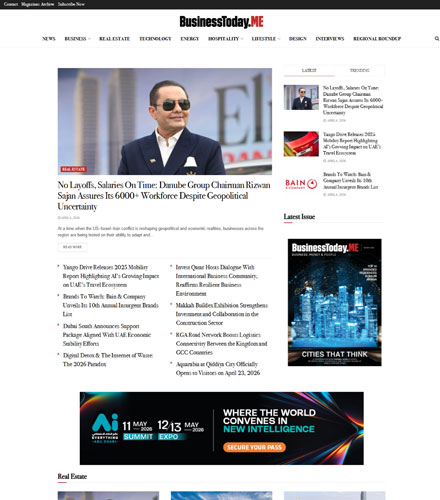
Task: Open Aquarabia at Qiddiya City article link
Action: (218, 368)
